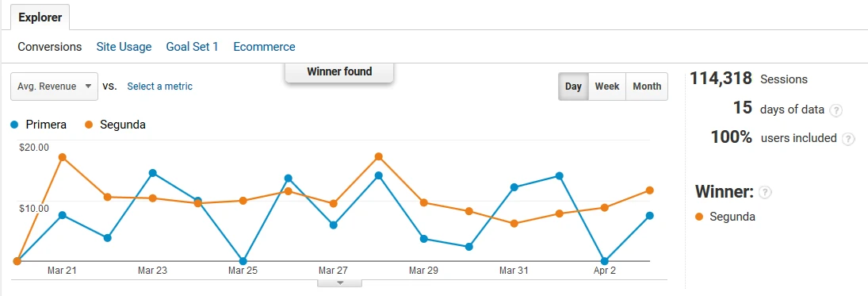The image size is (868, 296).
Task: Click Segunda peak data point on Mar 28
Action: [x=379, y=157]
